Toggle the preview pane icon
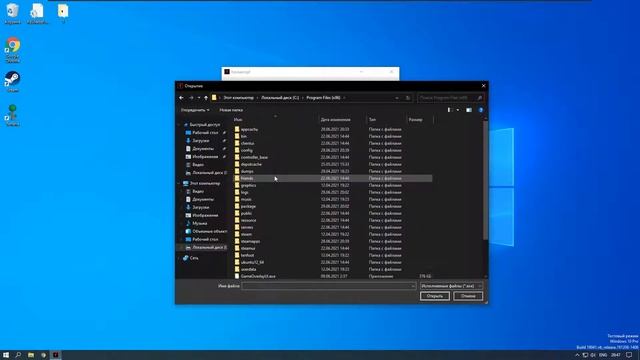Image resolution: width=640 pixels, height=360 pixels. coord(469,110)
